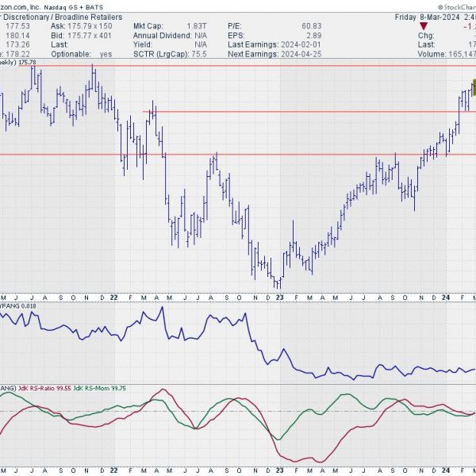Select the value 180.14

(17, 36)
